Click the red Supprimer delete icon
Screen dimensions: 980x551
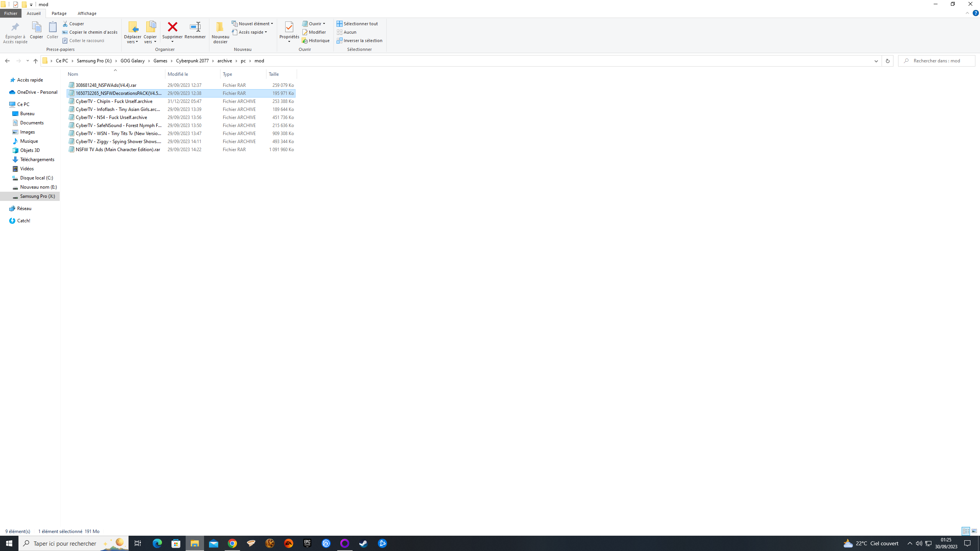(x=172, y=27)
